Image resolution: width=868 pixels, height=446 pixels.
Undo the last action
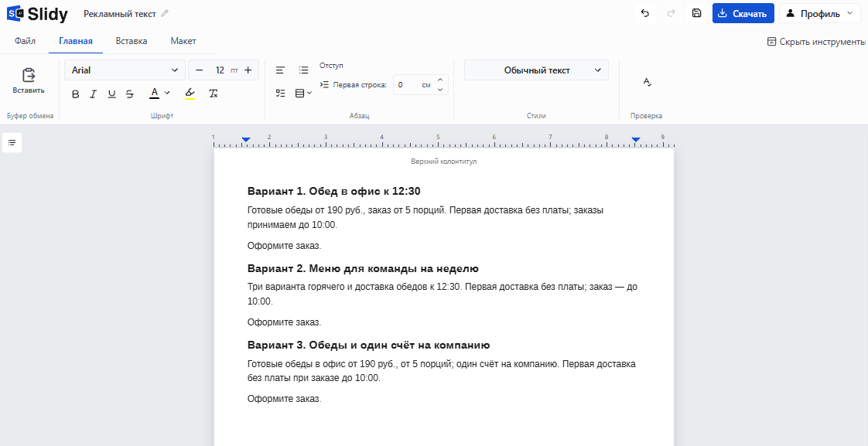point(645,14)
